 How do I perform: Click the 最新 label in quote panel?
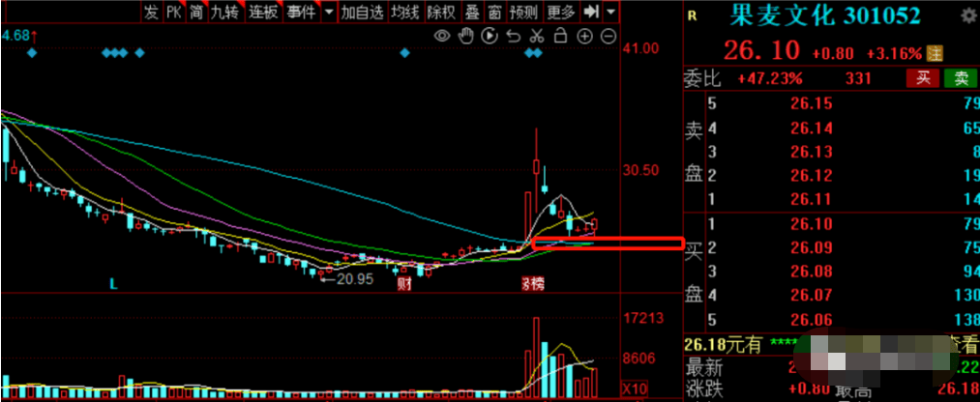pos(703,366)
